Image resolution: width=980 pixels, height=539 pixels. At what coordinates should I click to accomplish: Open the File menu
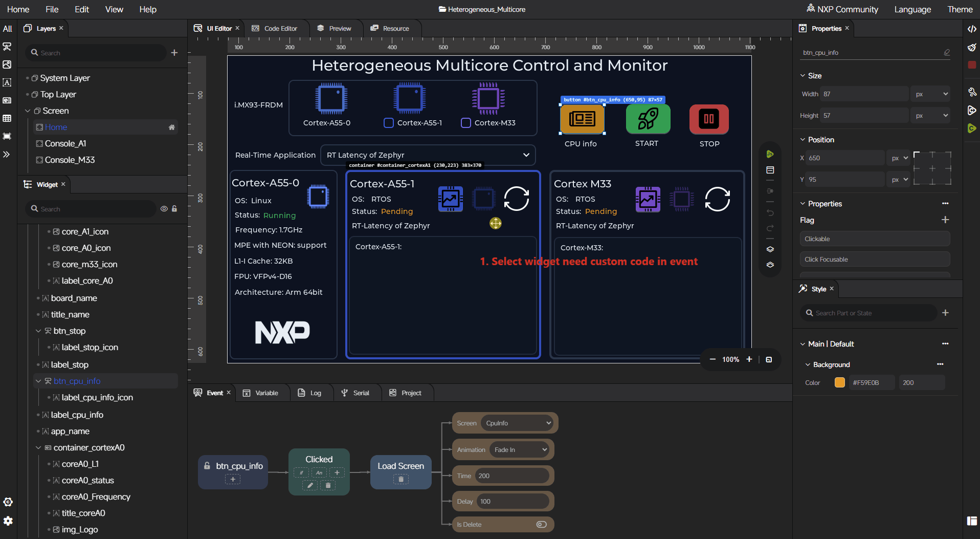tap(52, 9)
